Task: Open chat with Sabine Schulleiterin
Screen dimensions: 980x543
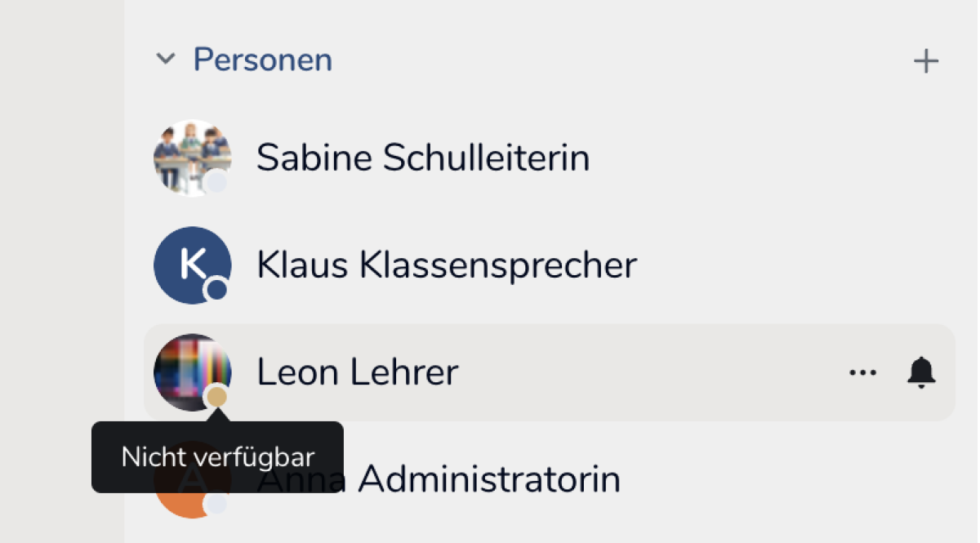Action: (x=422, y=158)
